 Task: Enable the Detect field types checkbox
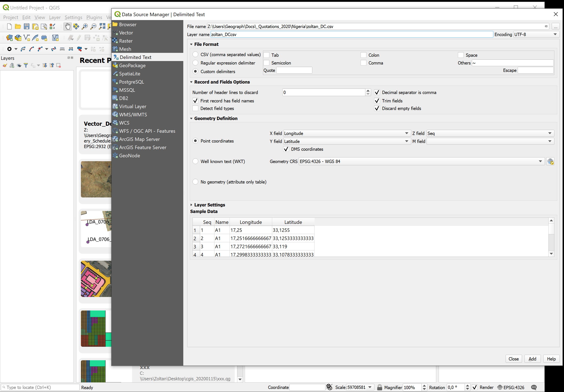tap(195, 108)
